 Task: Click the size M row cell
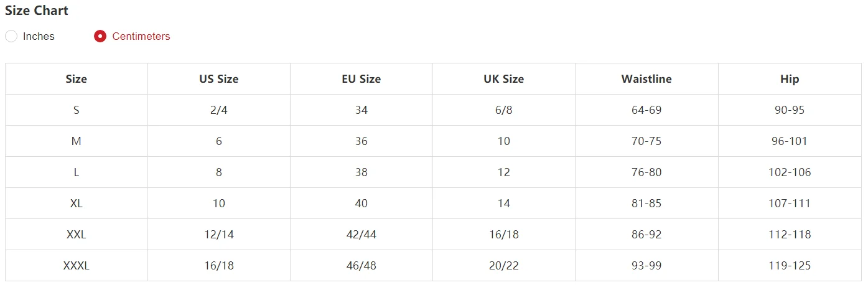coord(77,141)
